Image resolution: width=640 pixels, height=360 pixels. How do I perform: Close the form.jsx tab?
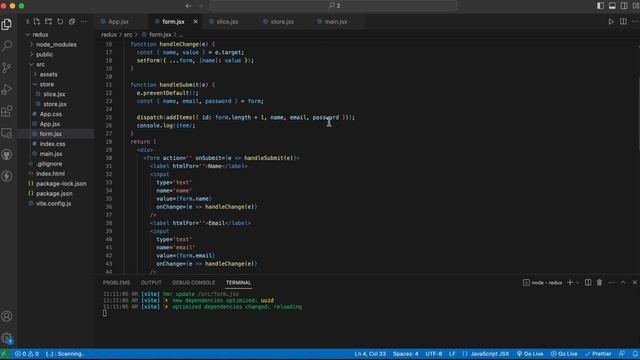[196, 22]
